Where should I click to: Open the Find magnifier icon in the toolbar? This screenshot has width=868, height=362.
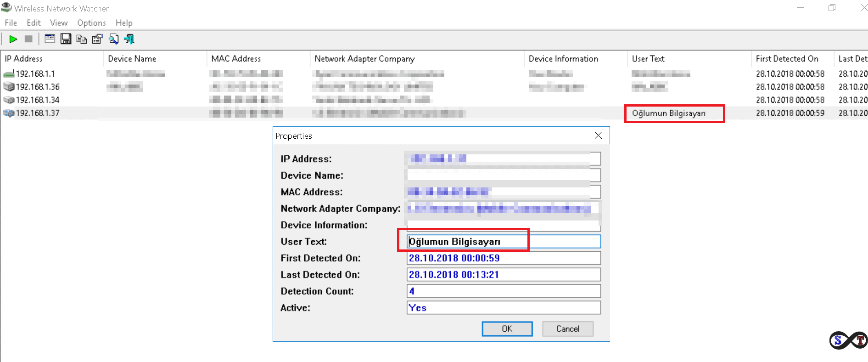tap(113, 39)
